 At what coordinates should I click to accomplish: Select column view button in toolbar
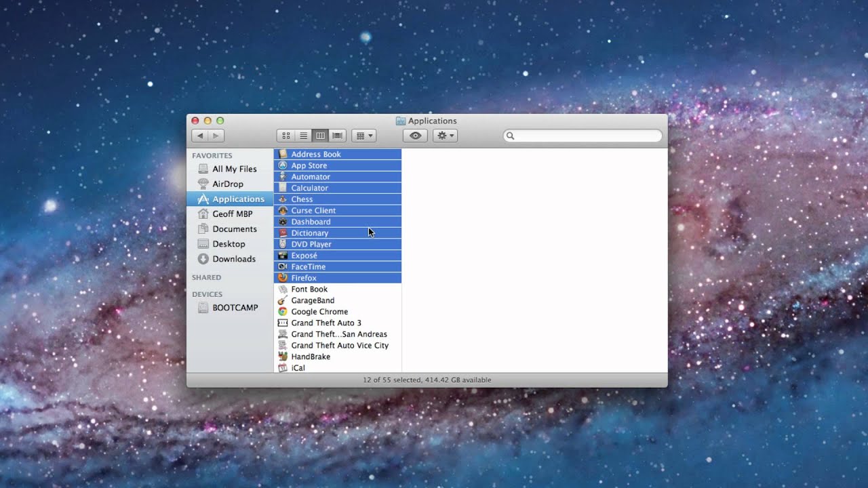320,136
